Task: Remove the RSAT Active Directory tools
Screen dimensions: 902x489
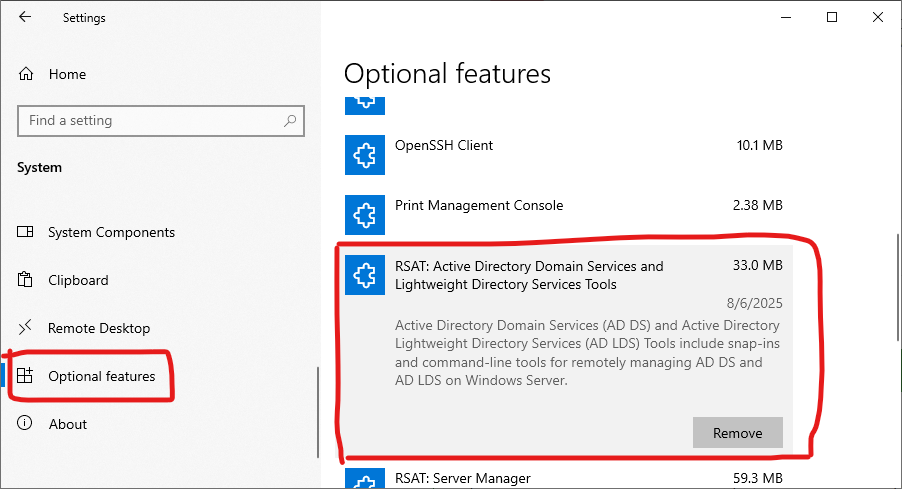Action: [737, 433]
